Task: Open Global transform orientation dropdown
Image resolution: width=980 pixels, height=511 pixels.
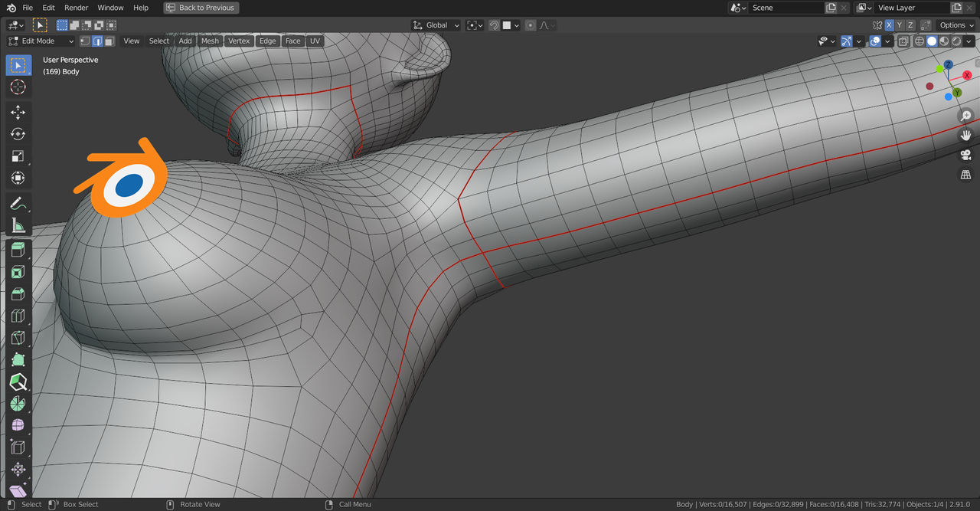Action: (436, 25)
